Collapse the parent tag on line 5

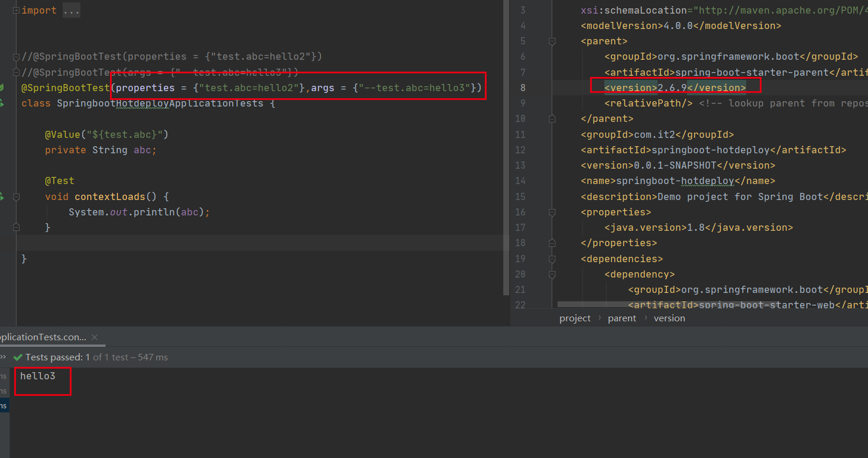pos(552,41)
